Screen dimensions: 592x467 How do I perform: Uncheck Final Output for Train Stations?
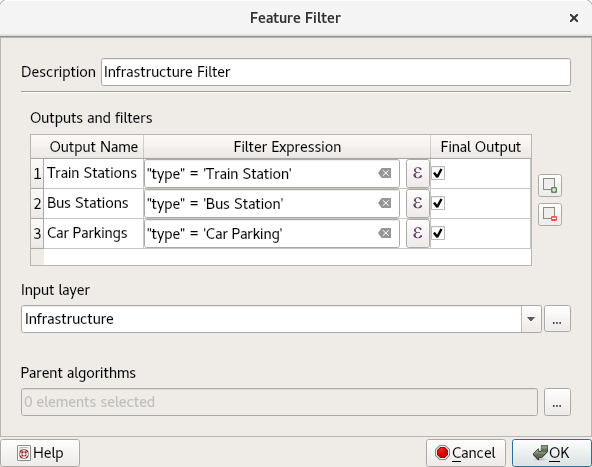[438, 173]
